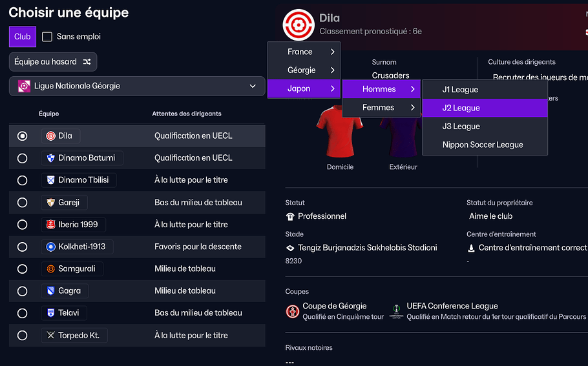The width and height of the screenshot is (588, 366).
Task: Click the Coupe de Géorgie trophy icon
Action: 293,312
